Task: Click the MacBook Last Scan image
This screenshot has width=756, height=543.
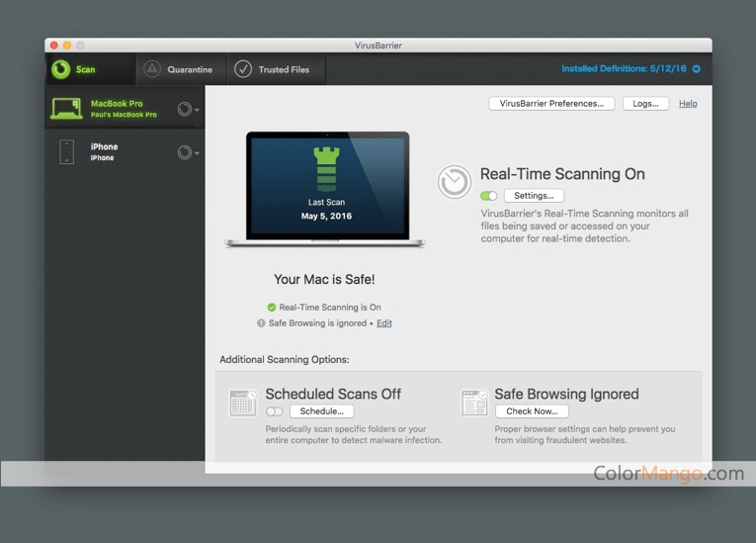Action: tap(327, 189)
